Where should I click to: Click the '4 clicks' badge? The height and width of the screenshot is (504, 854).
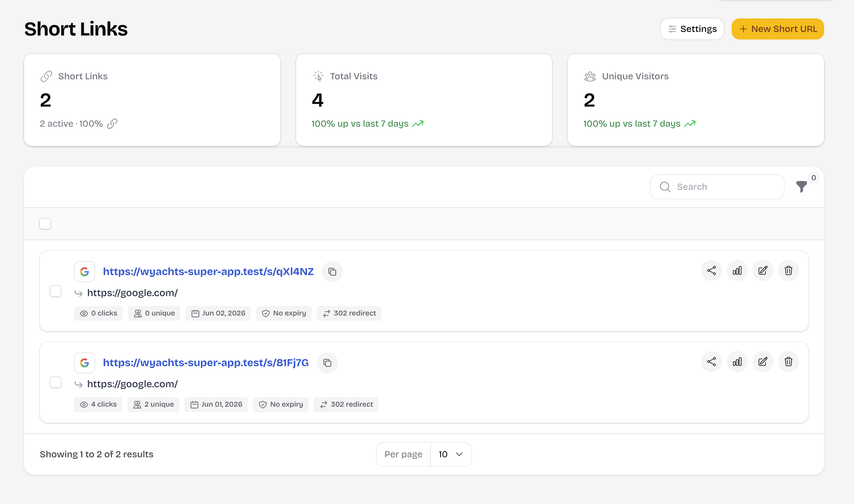point(98,405)
